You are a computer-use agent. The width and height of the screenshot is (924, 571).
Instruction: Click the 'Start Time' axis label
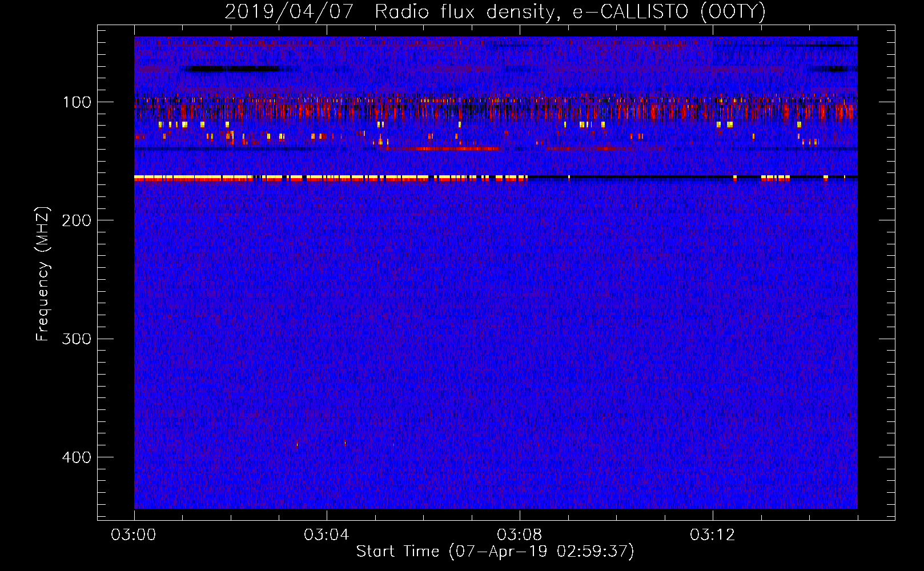[397, 552]
